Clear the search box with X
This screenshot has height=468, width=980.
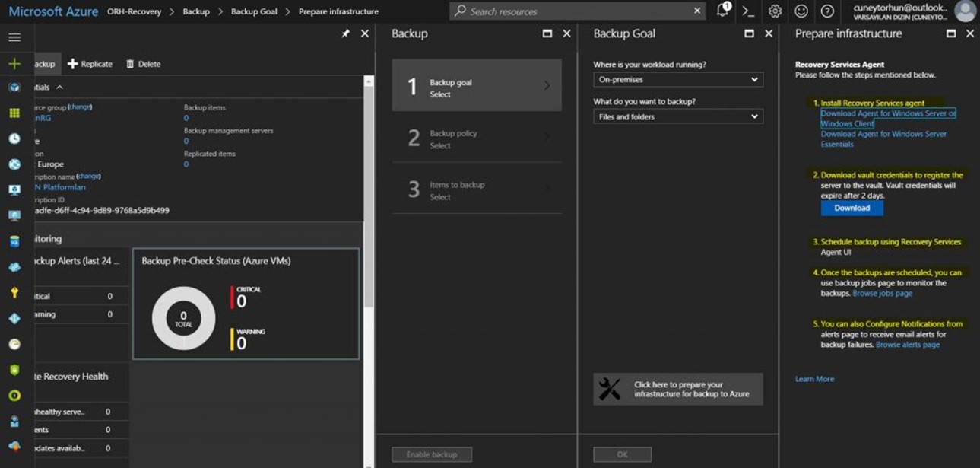coord(697,11)
